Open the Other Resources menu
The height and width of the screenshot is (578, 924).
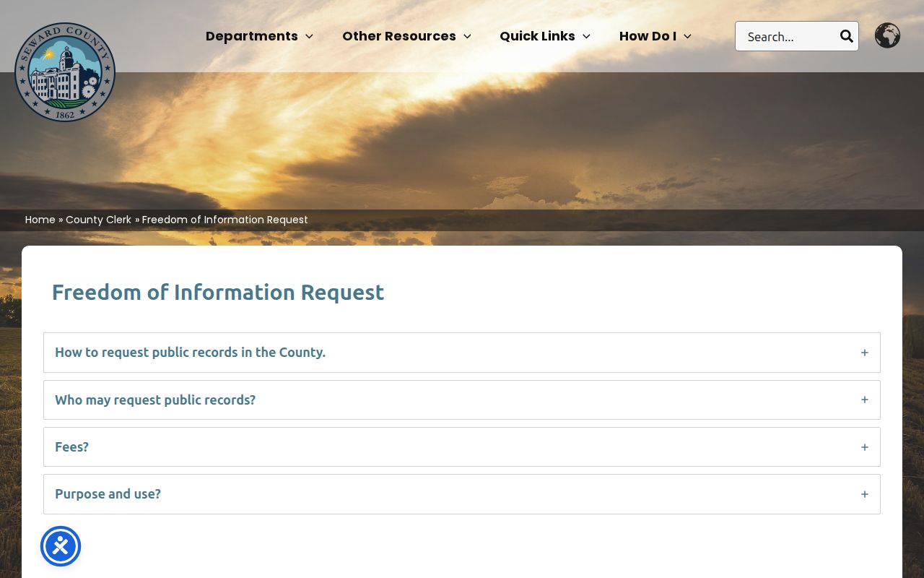406,36
